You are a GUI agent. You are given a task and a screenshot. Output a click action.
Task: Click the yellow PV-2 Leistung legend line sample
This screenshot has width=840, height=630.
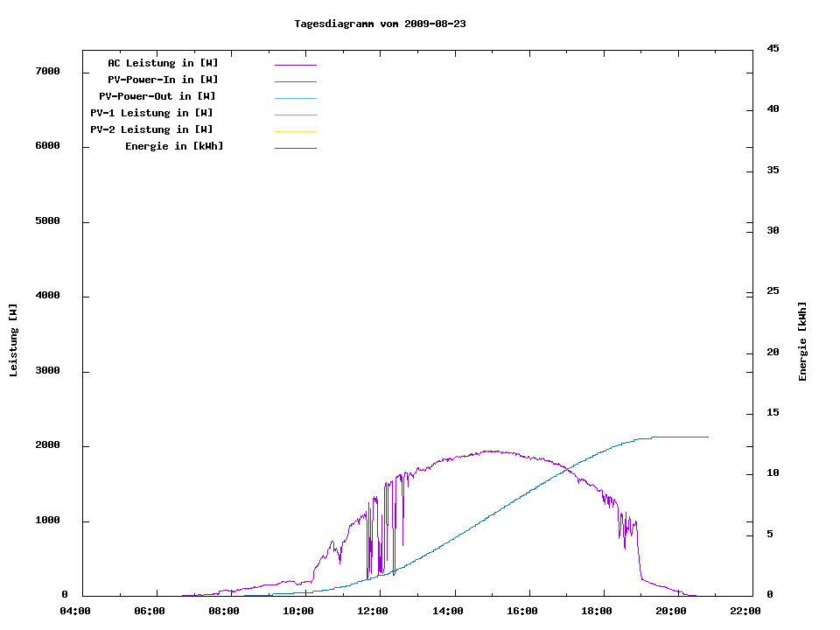(x=295, y=131)
